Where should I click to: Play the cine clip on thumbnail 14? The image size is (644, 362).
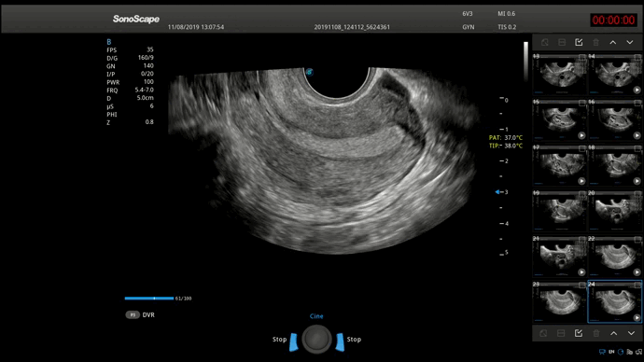[637, 90]
